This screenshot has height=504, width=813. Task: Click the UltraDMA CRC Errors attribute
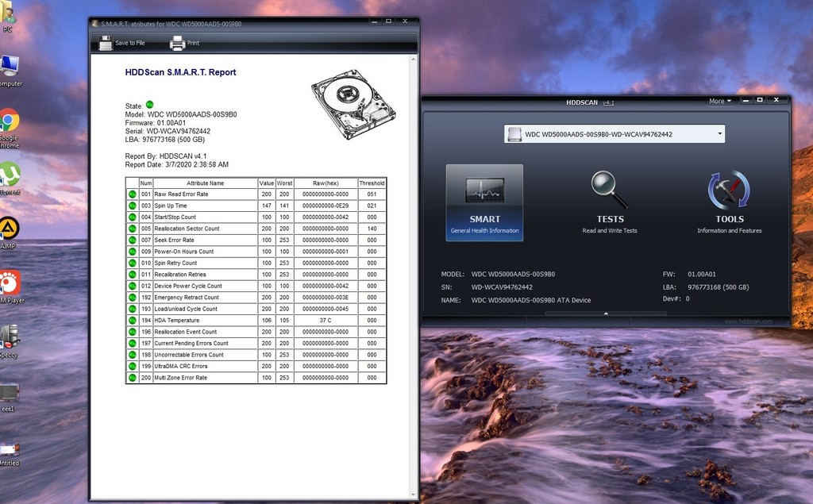point(181,366)
